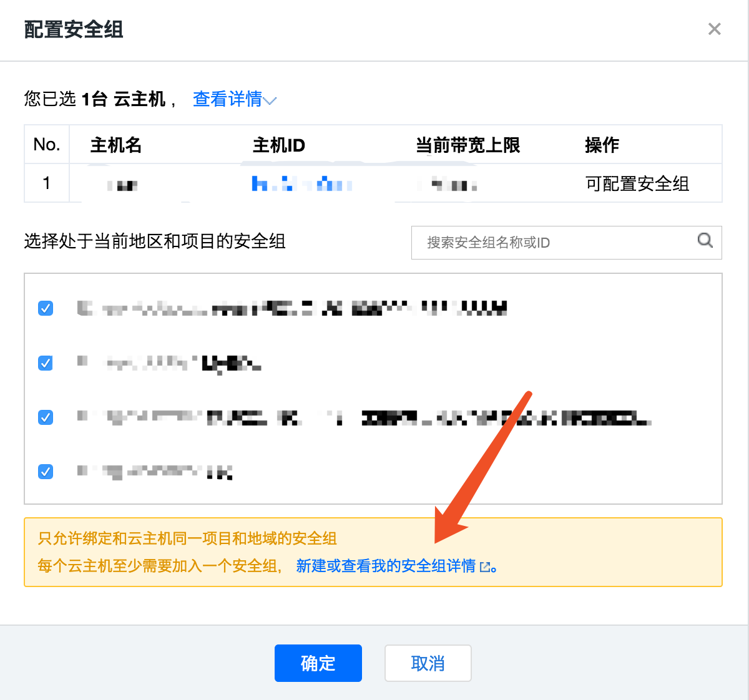Select the 主机ID column header
Image resolution: width=749 pixels, height=700 pixels.
click(x=279, y=145)
